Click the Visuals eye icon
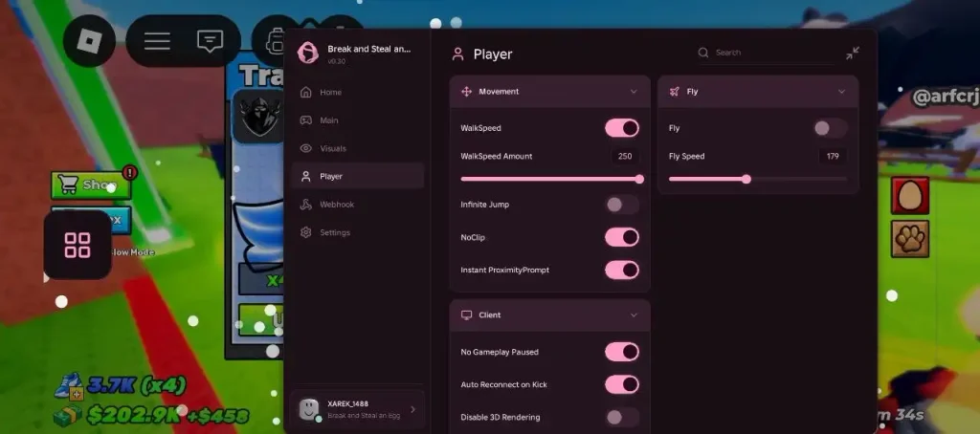The height and width of the screenshot is (434, 980). [305, 148]
